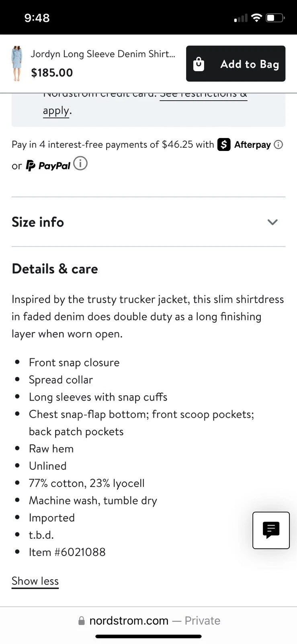Tap the Add to Bag button
Viewport: 297px width, 644px height.
tap(236, 64)
